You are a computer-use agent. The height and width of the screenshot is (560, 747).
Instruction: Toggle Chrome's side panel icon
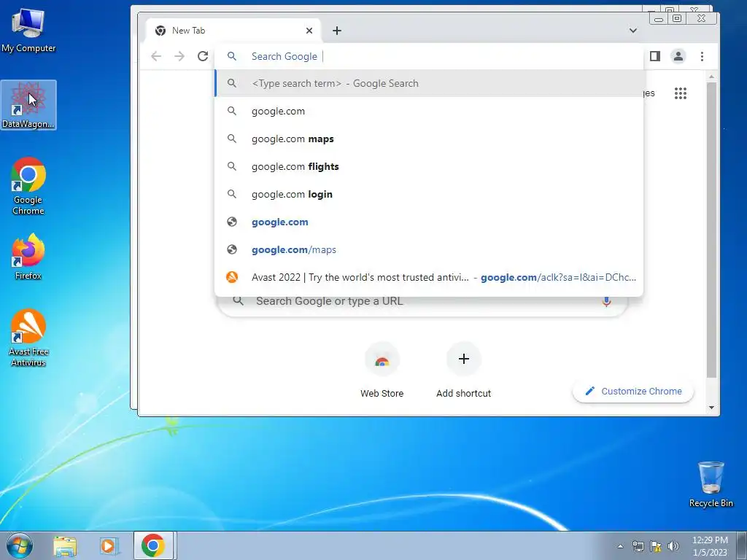(x=654, y=56)
